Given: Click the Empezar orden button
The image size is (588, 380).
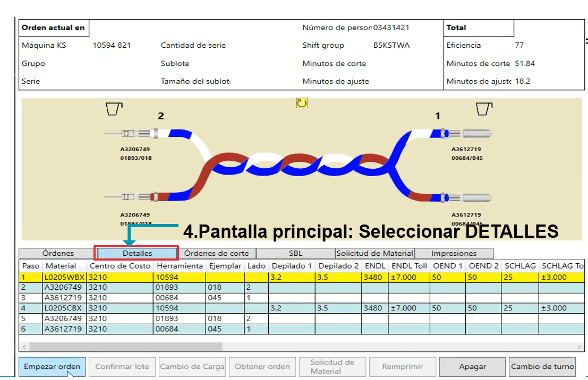Looking at the screenshot, I should point(52,367).
